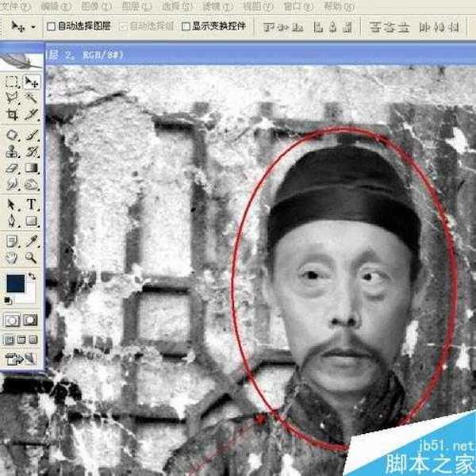Select the Lasso tool
Viewport: 476px width, 476px height.
pyautogui.click(x=12, y=98)
